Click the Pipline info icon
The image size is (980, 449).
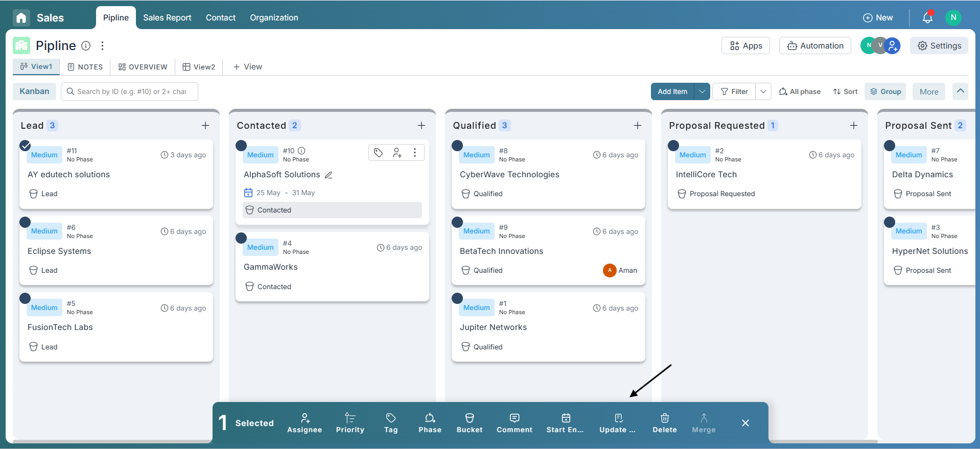tap(86, 46)
